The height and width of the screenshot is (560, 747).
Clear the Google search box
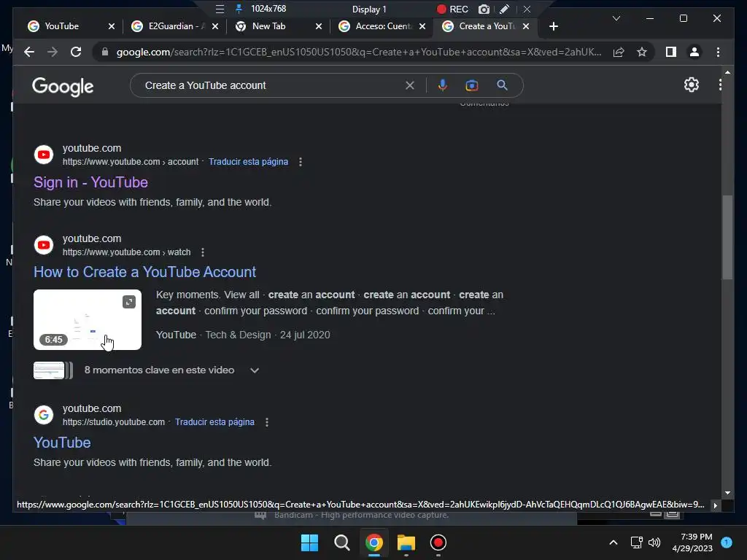pos(410,85)
